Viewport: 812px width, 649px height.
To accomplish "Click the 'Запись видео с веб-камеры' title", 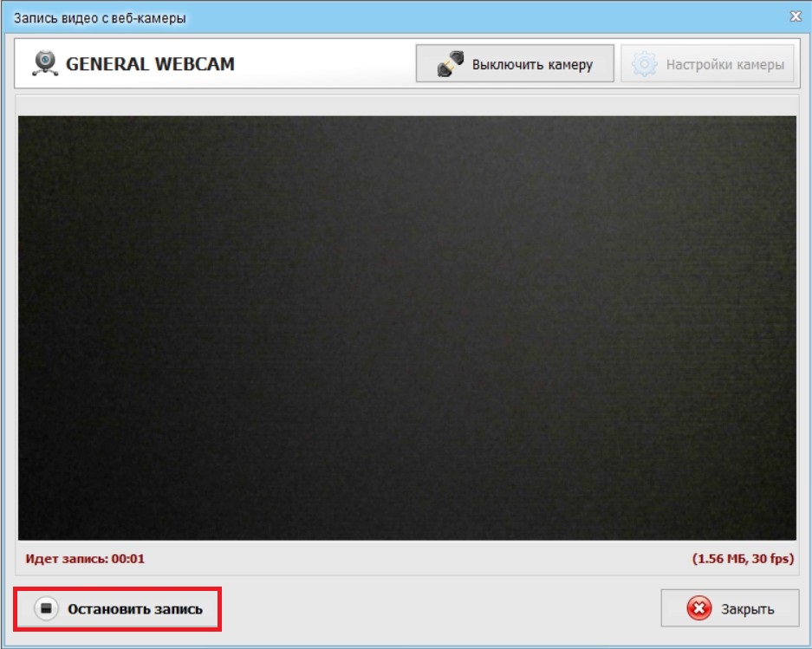I will pyautogui.click(x=100, y=18).
